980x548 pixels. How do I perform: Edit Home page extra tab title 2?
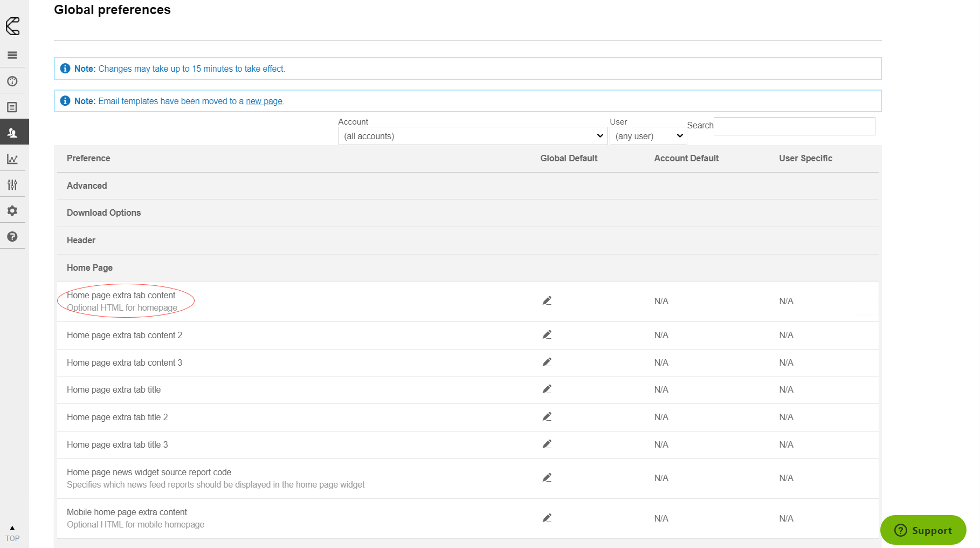(x=547, y=417)
